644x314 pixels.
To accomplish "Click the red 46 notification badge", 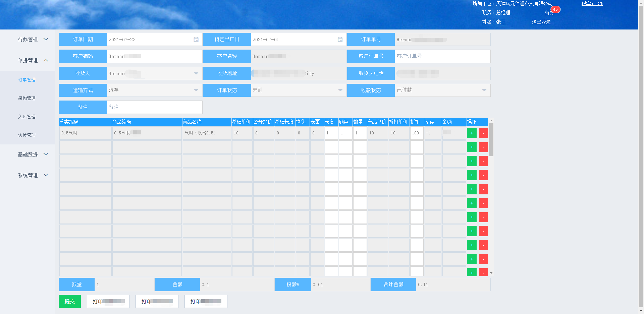I will click(x=555, y=9).
